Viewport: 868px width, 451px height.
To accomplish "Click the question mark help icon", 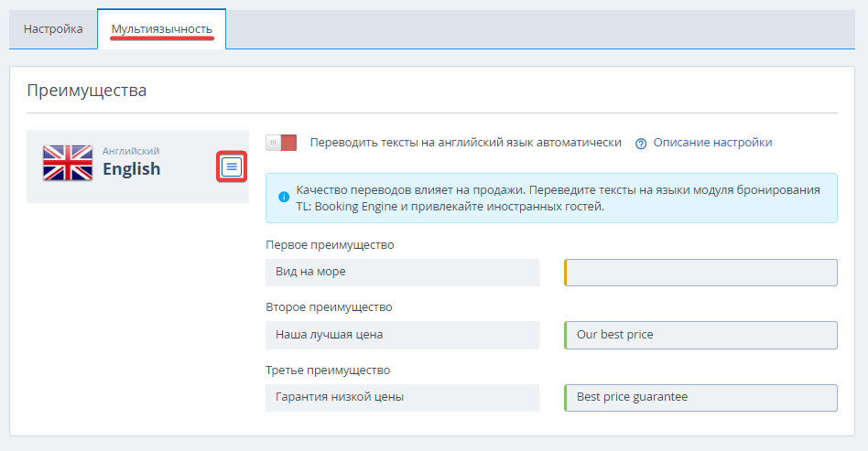I will tap(641, 144).
